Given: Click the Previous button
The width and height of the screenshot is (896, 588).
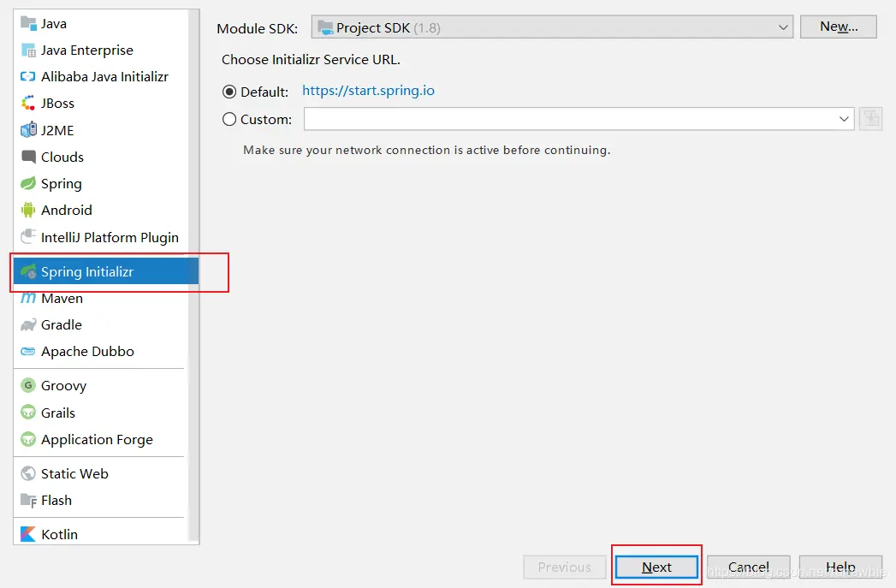Looking at the screenshot, I should [x=565, y=567].
